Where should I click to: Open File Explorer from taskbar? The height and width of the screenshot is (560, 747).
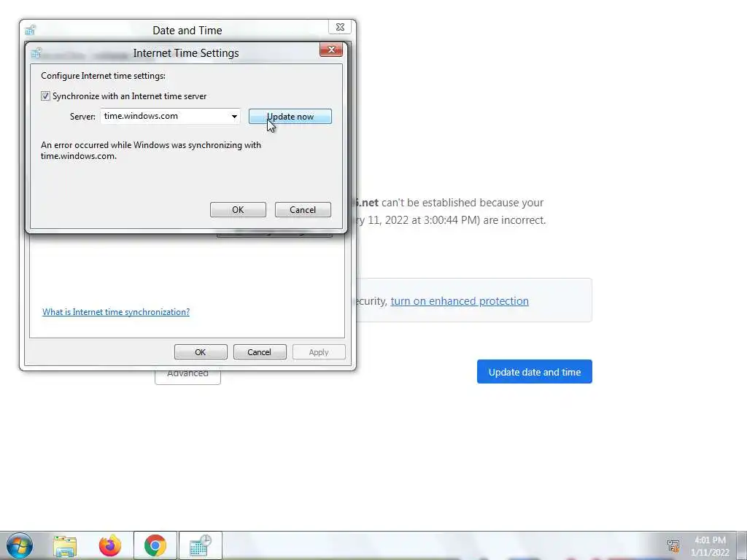point(65,545)
